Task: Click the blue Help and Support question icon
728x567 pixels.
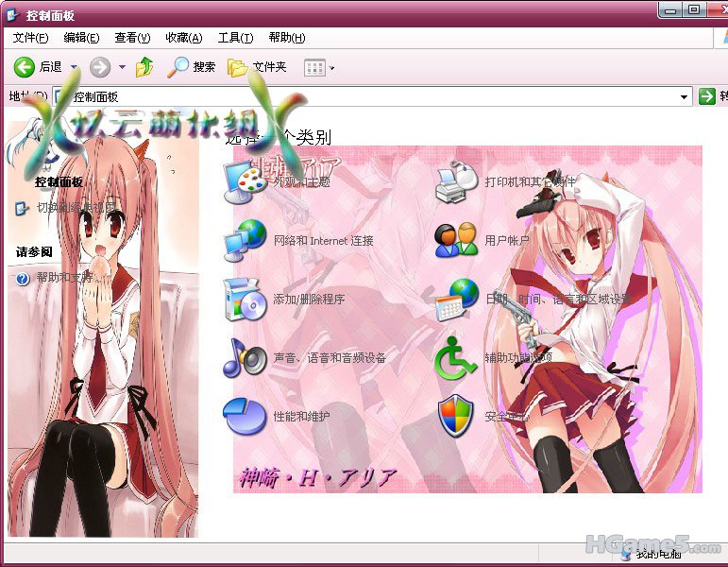Action: [23, 279]
